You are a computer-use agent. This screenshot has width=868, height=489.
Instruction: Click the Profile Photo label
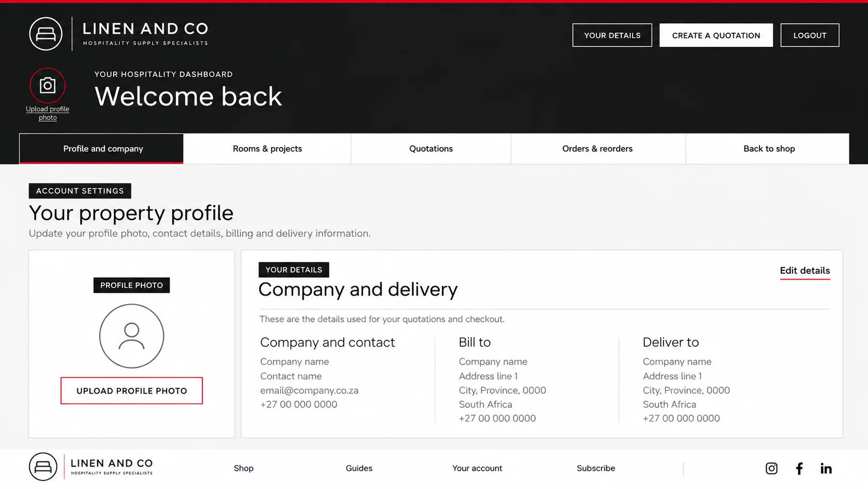[131, 285]
